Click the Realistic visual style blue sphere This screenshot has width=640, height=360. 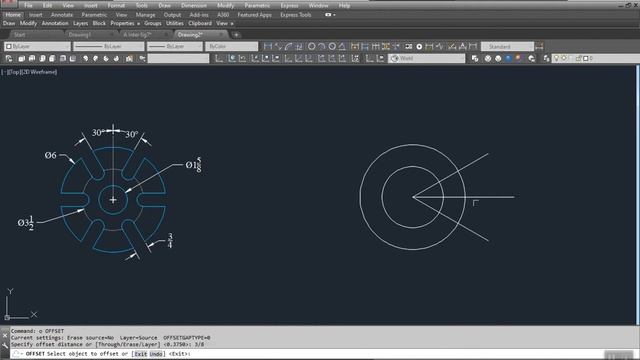(508, 58)
